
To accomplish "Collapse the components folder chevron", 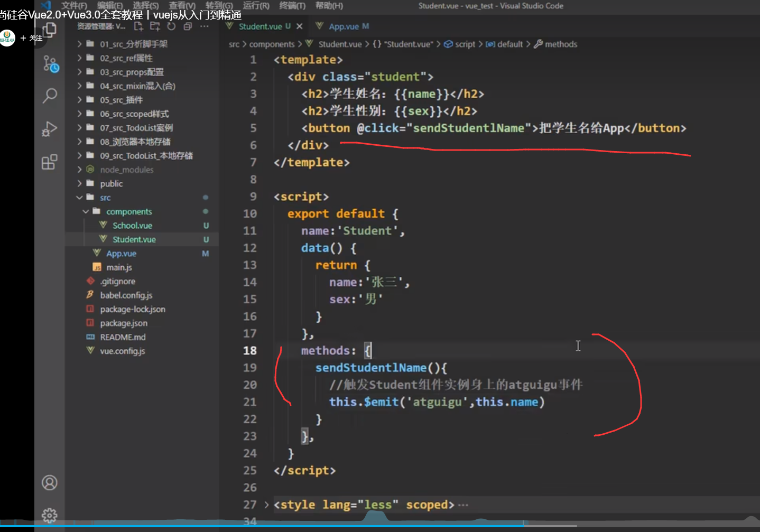I will (86, 212).
